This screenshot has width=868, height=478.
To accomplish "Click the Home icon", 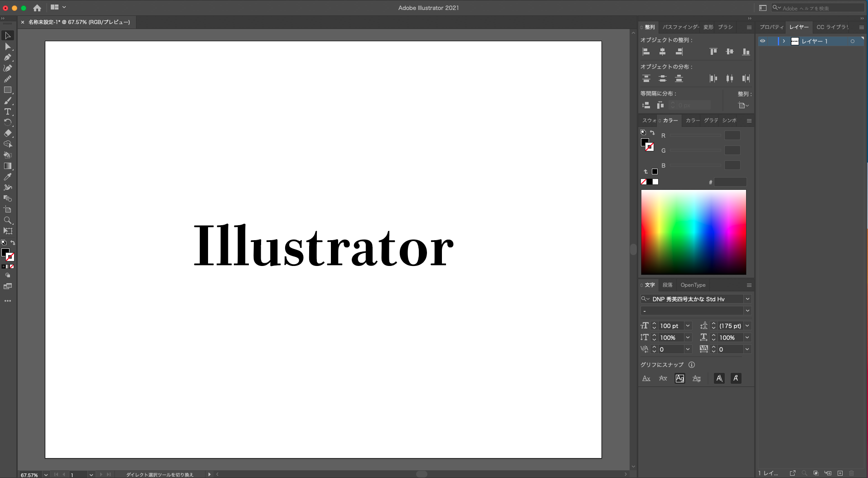I will click(37, 8).
